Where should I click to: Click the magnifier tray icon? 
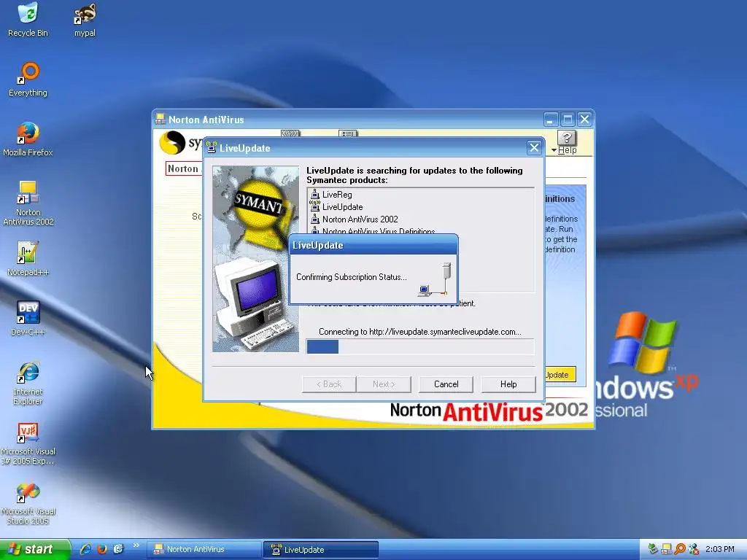[x=680, y=549]
